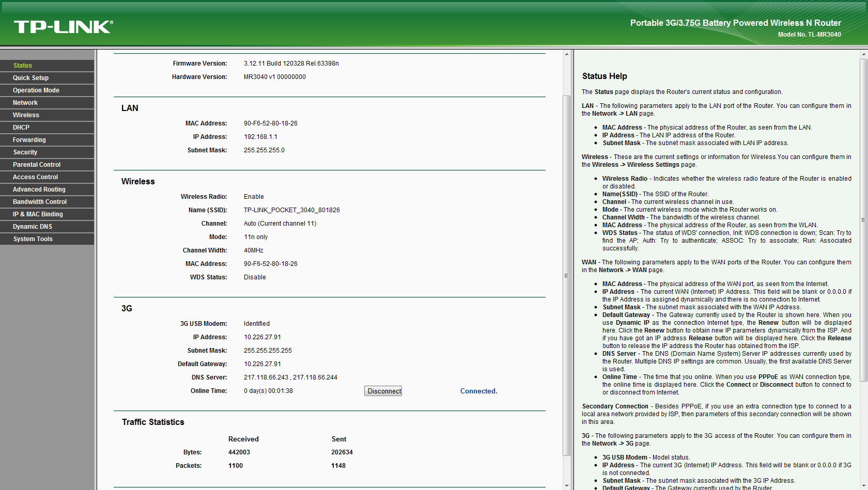The width and height of the screenshot is (868, 490).
Task: Click the channel value 'Auto (Current channel 11)'
Action: [x=280, y=224]
